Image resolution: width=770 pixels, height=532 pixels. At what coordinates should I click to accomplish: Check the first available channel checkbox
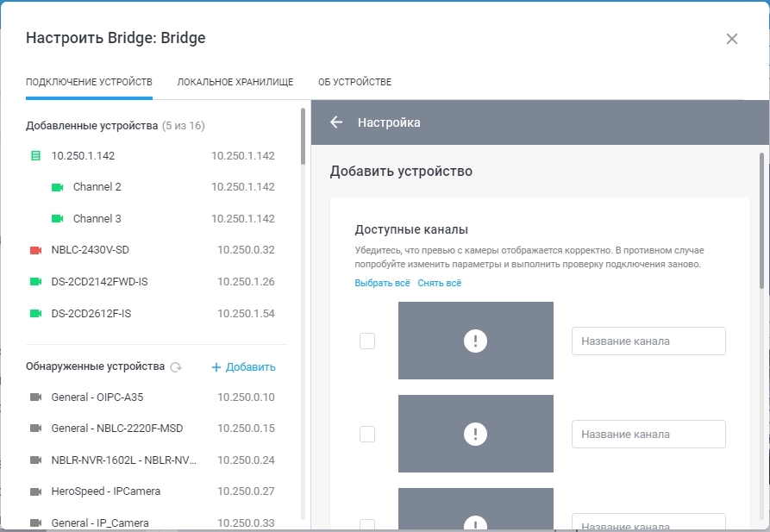[367, 341]
